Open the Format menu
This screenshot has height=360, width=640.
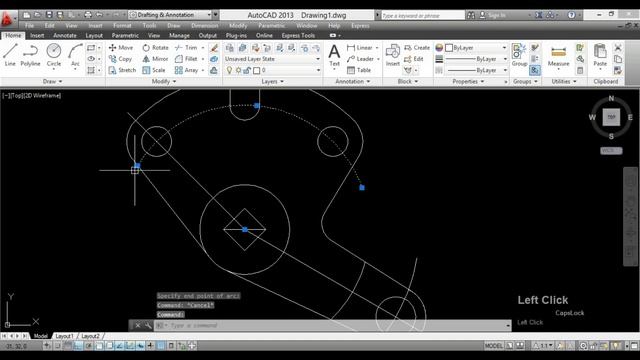pos(122,26)
